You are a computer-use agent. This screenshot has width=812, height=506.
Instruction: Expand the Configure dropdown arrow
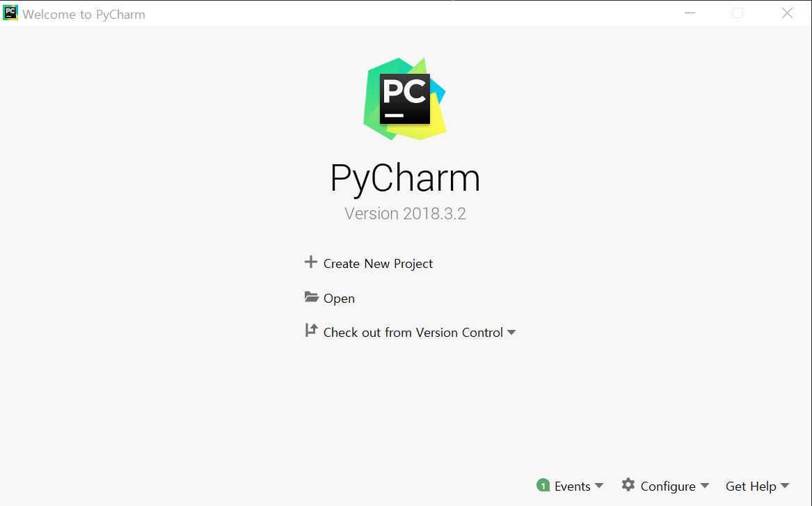tap(705, 486)
